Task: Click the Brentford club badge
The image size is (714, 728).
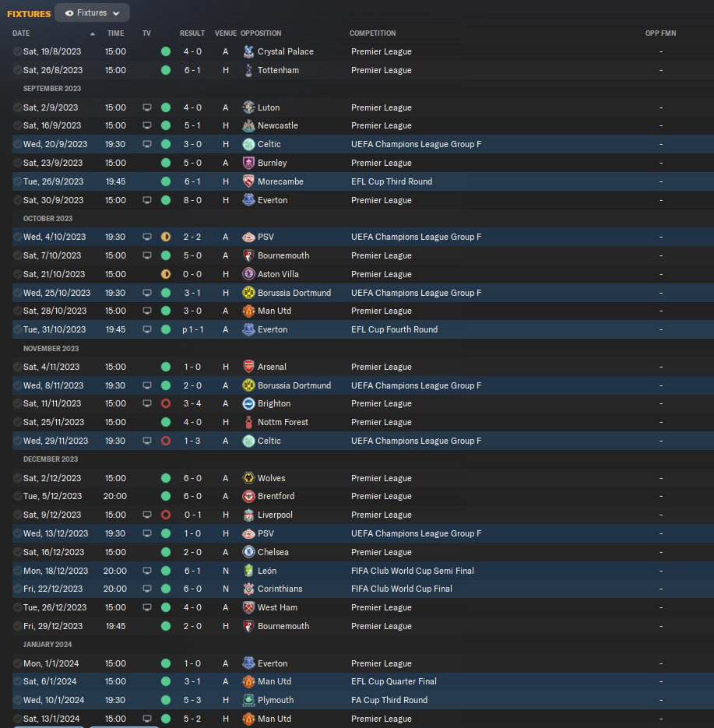Action: tap(249, 496)
